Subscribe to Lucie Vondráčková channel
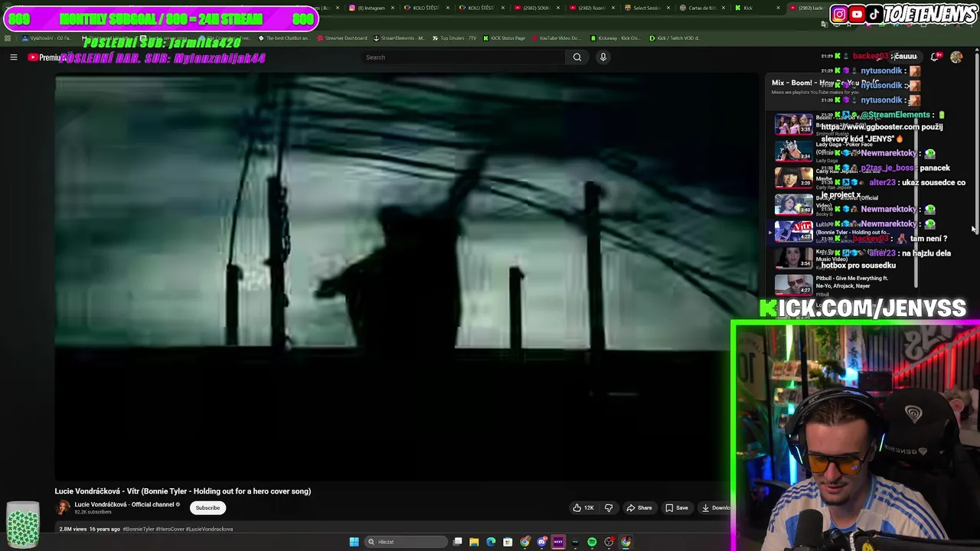 click(x=207, y=508)
